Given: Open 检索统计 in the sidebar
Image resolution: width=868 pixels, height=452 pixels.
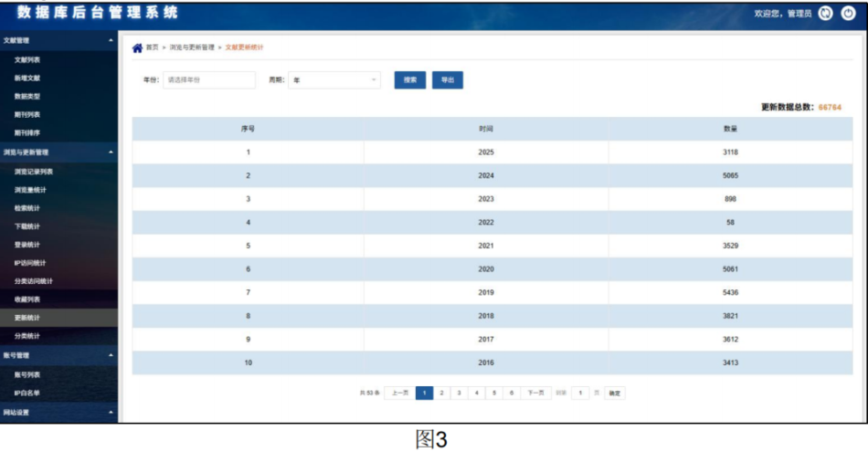Looking at the screenshot, I should (27, 208).
